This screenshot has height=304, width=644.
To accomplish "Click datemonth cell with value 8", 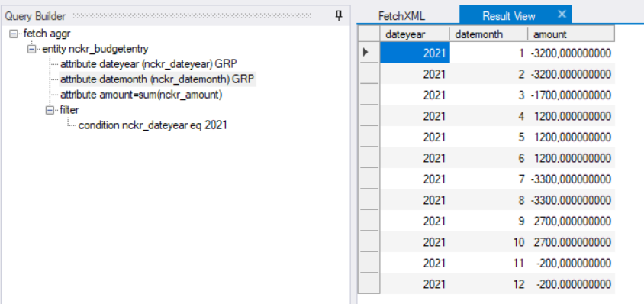I will (489, 200).
